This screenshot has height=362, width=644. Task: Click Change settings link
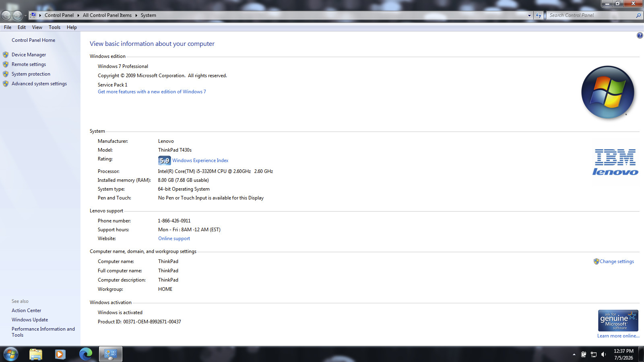click(617, 261)
